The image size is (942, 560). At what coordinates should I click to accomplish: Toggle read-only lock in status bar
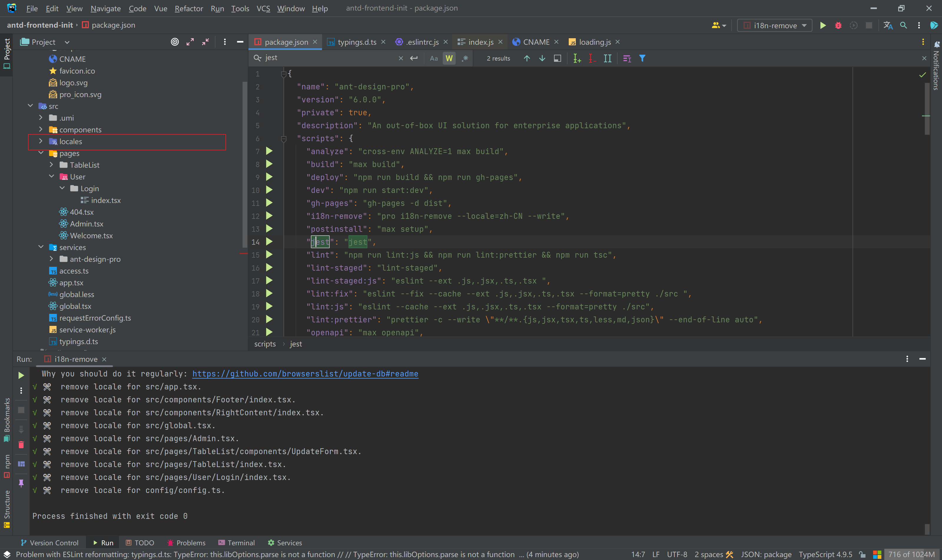click(862, 554)
